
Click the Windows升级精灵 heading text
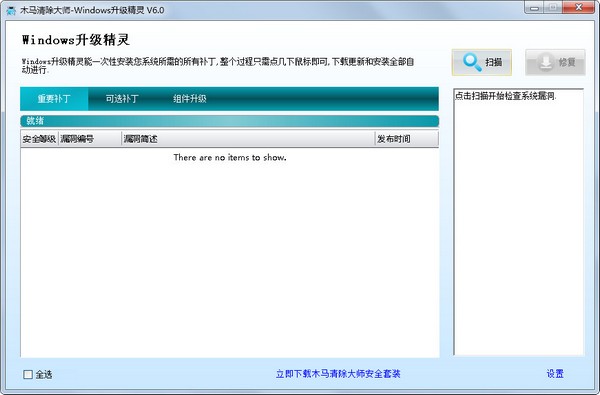point(76,40)
